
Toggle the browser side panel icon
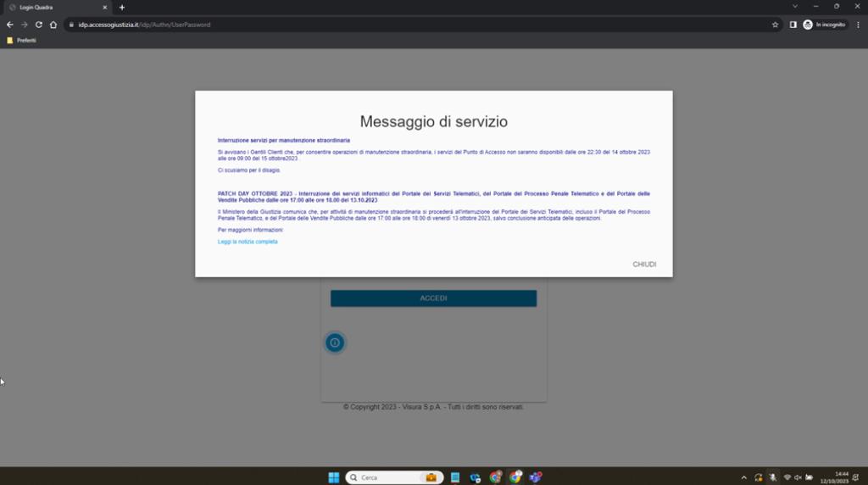click(x=793, y=25)
